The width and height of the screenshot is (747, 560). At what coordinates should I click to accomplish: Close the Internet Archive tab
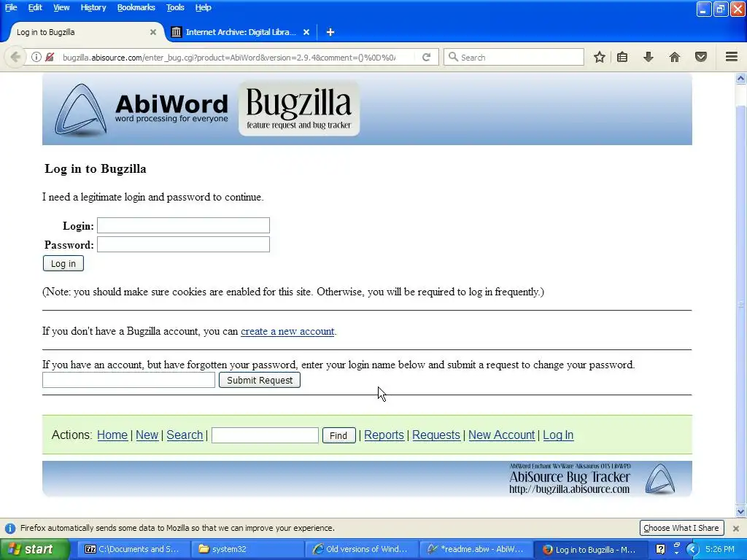[306, 32]
